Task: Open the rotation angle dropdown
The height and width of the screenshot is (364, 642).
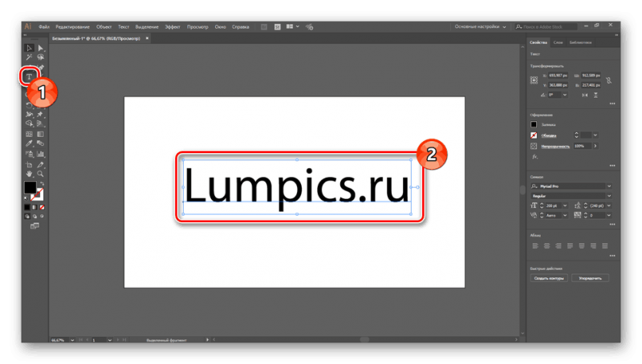Action: coord(565,95)
